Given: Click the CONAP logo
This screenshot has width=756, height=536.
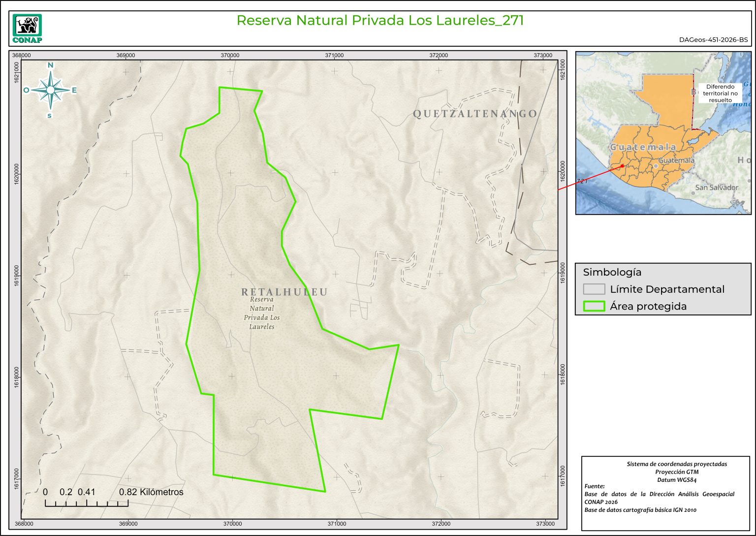Looking at the screenshot, I should (27, 29).
